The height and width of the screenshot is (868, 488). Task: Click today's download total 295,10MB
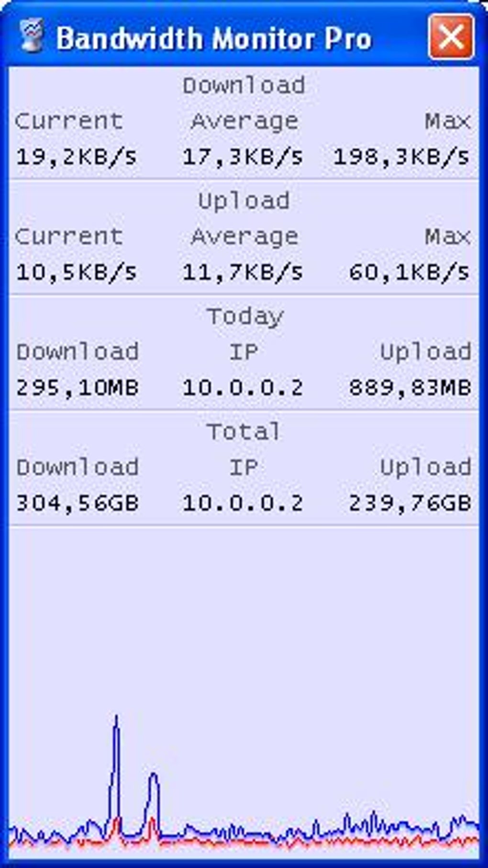coord(78,387)
